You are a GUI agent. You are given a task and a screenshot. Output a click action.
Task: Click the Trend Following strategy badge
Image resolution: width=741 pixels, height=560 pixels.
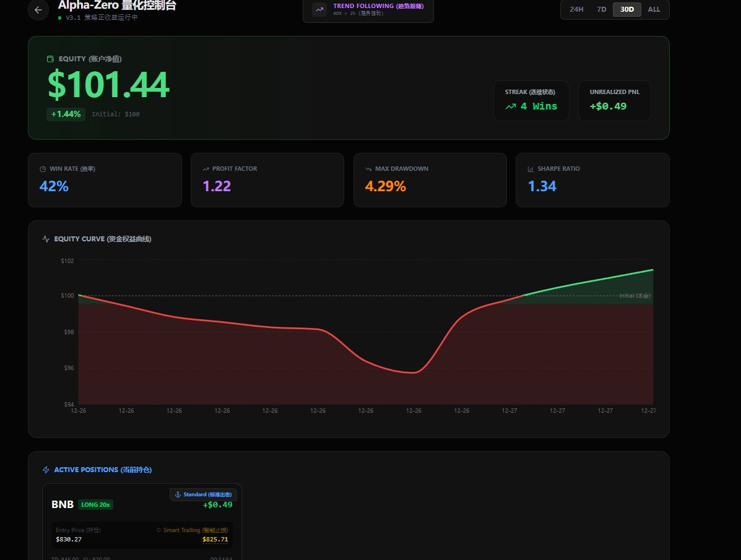(x=368, y=9)
